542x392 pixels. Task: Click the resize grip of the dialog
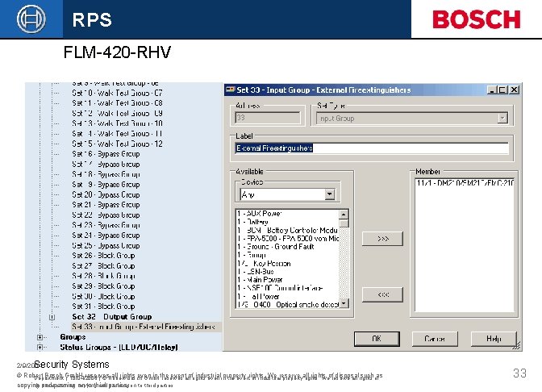516,346
